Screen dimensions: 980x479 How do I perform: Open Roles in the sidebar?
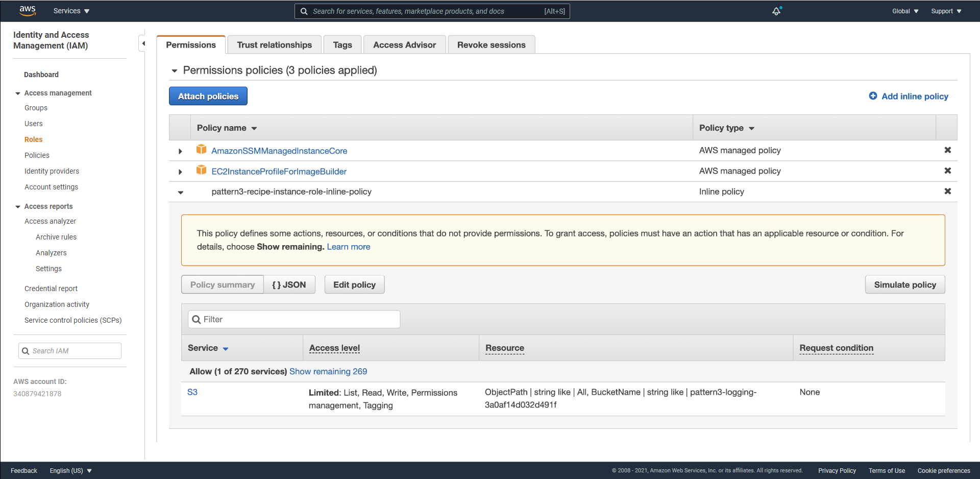33,139
